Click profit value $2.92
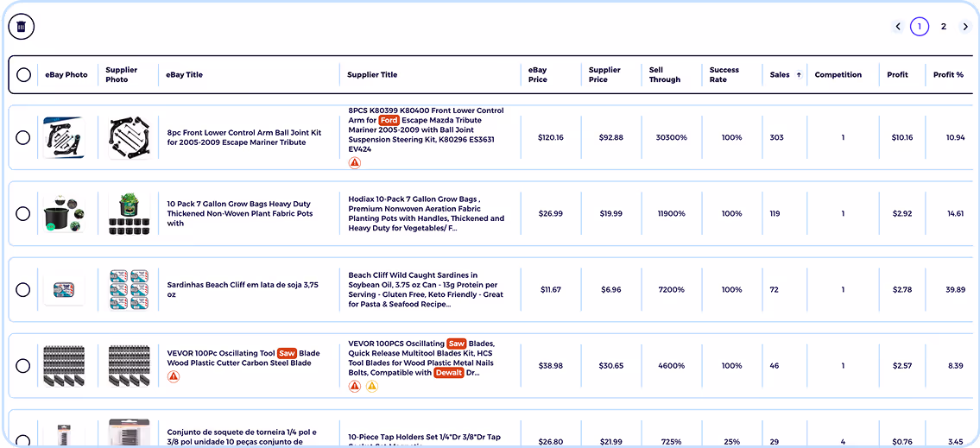 coord(902,214)
